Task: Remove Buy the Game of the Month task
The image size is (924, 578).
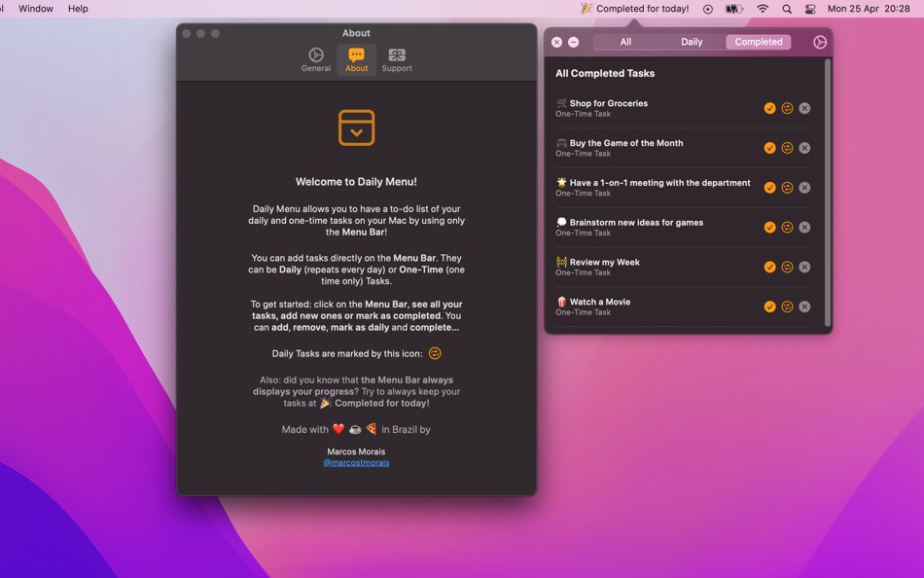Action: pyautogui.click(x=804, y=148)
